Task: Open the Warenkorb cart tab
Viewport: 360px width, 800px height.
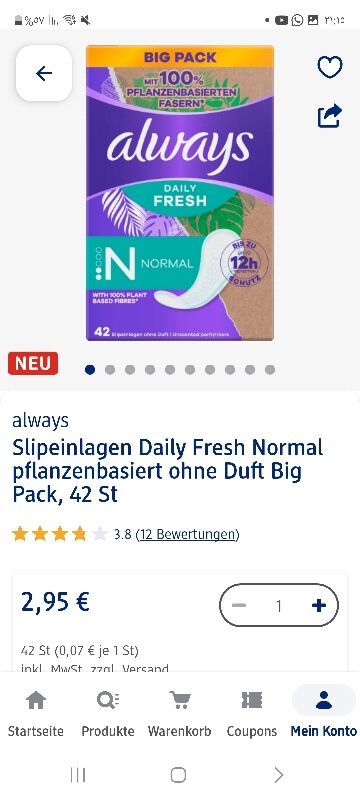Action: click(x=179, y=714)
